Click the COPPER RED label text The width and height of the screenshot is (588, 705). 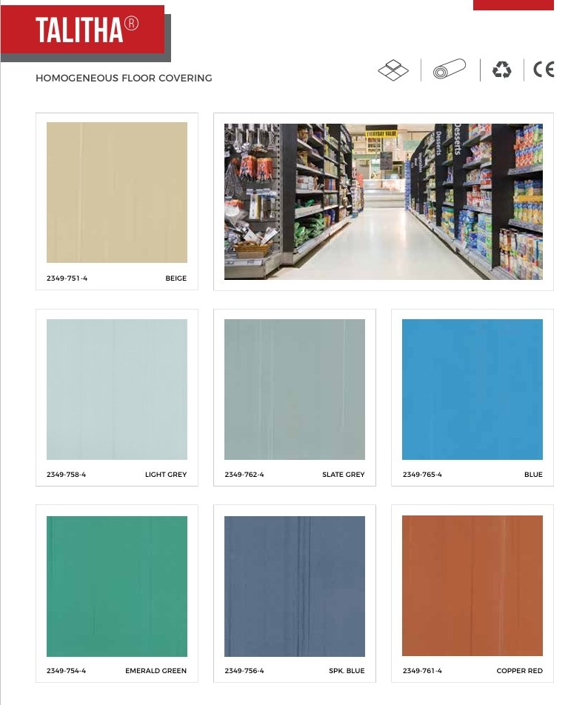click(x=519, y=671)
